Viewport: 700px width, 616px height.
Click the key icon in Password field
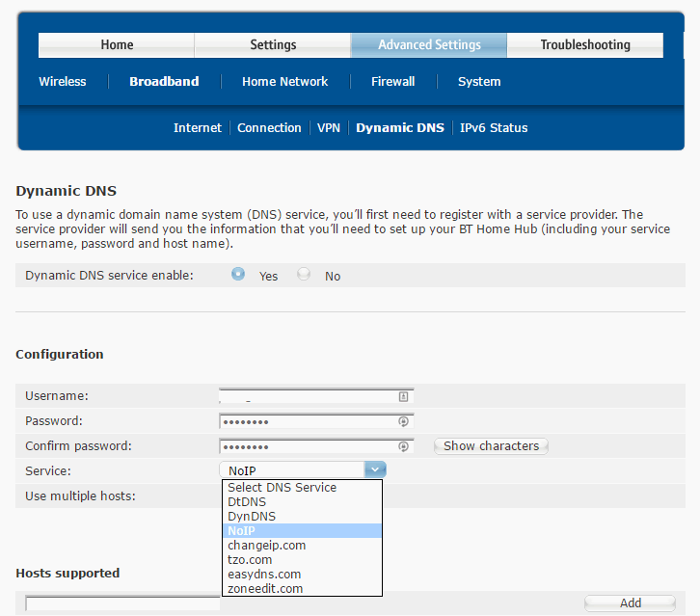click(x=404, y=421)
